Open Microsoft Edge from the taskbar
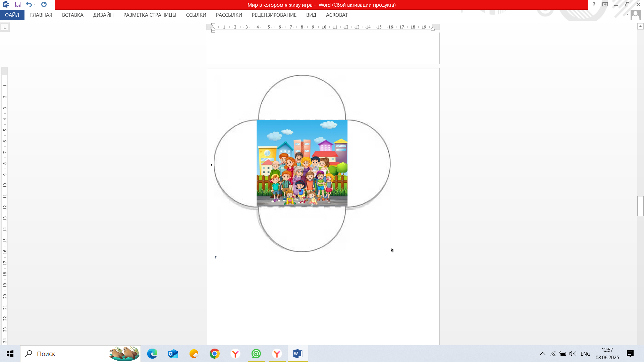The height and width of the screenshot is (362, 644). click(x=152, y=354)
